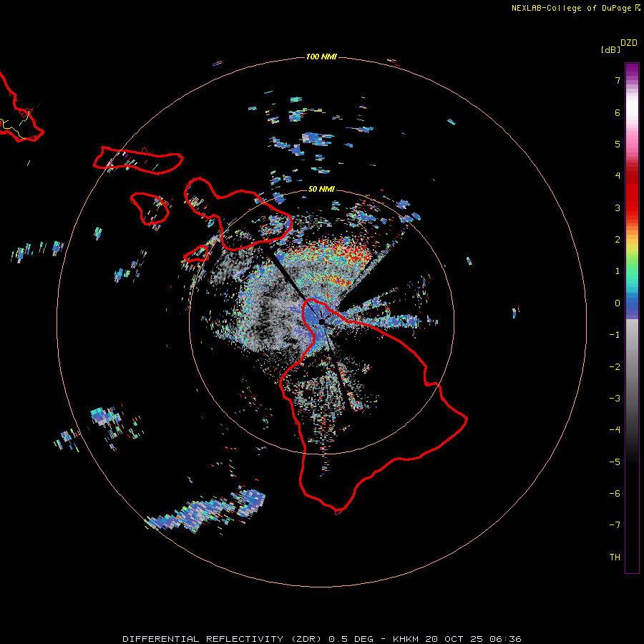Click the TH threshold label on scale
This screenshot has width=644, height=644.
point(615,557)
